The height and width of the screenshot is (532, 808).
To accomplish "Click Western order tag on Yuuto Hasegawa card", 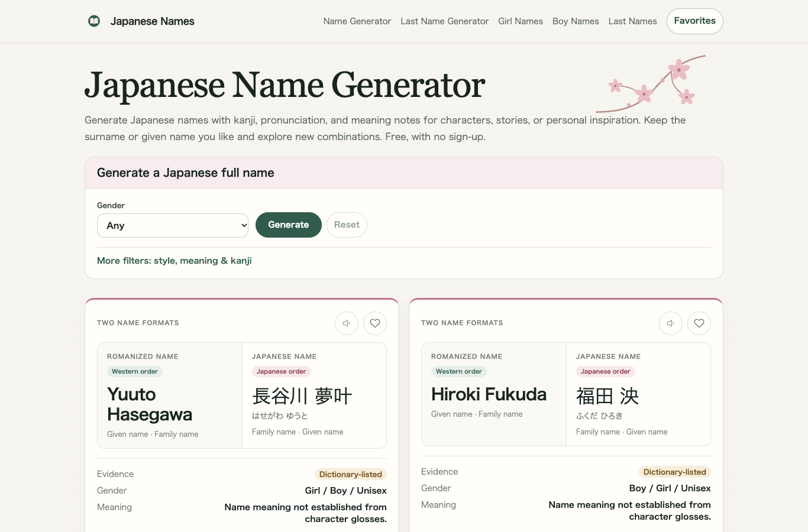I will point(135,372).
